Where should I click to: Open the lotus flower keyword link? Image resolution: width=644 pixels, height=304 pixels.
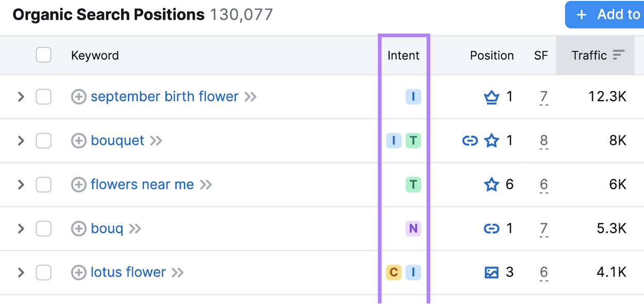click(128, 272)
